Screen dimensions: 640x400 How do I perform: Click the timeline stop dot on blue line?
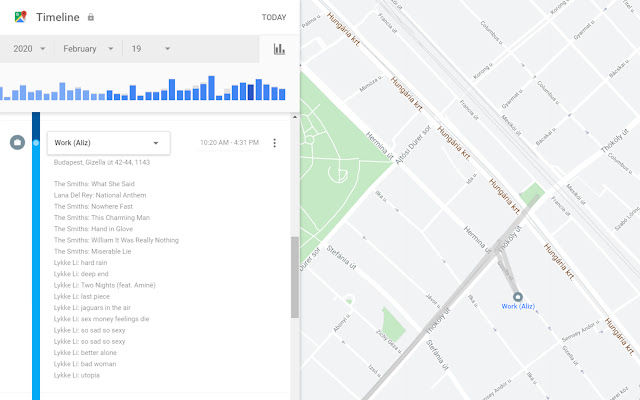pos(36,143)
